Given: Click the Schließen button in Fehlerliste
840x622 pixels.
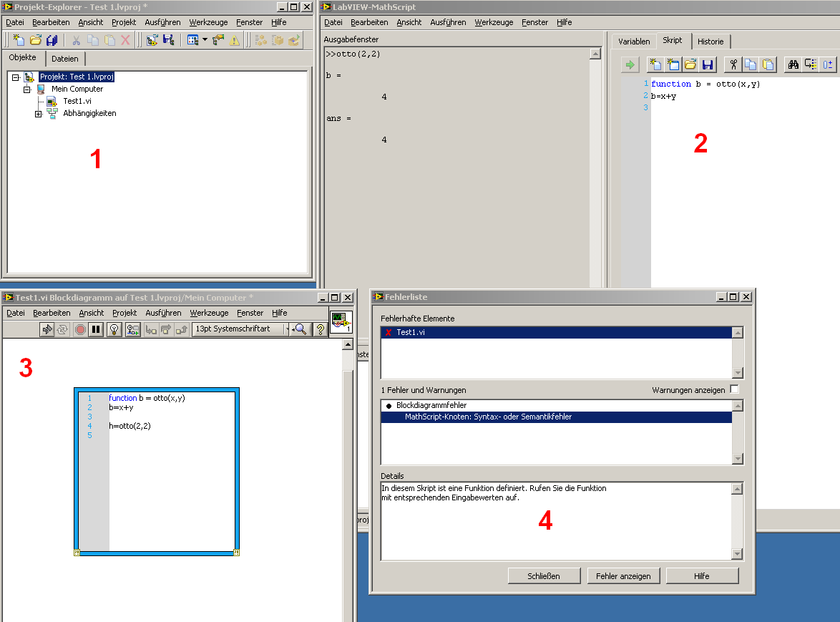Looking at the screenshot, I should 544,576.
